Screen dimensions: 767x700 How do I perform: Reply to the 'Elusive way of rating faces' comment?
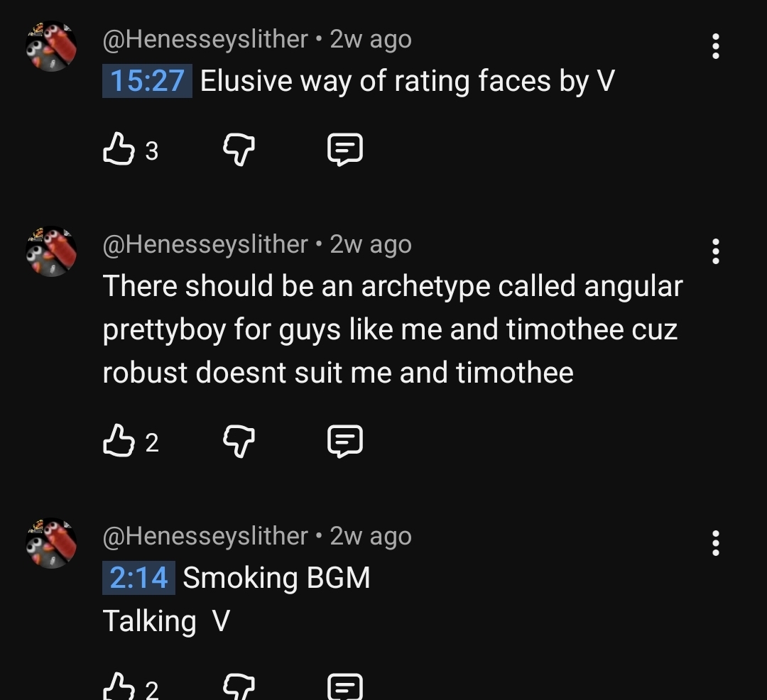[x=345, y=149]
